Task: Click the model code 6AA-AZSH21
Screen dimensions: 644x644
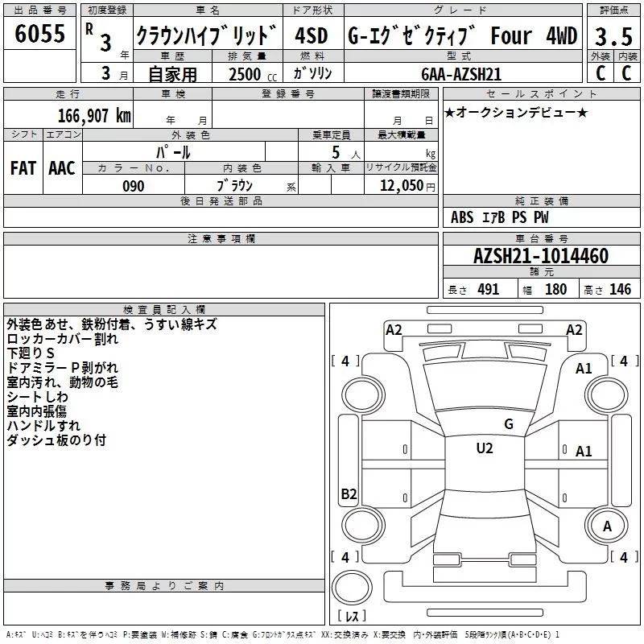Action: (x=461, y=74)
